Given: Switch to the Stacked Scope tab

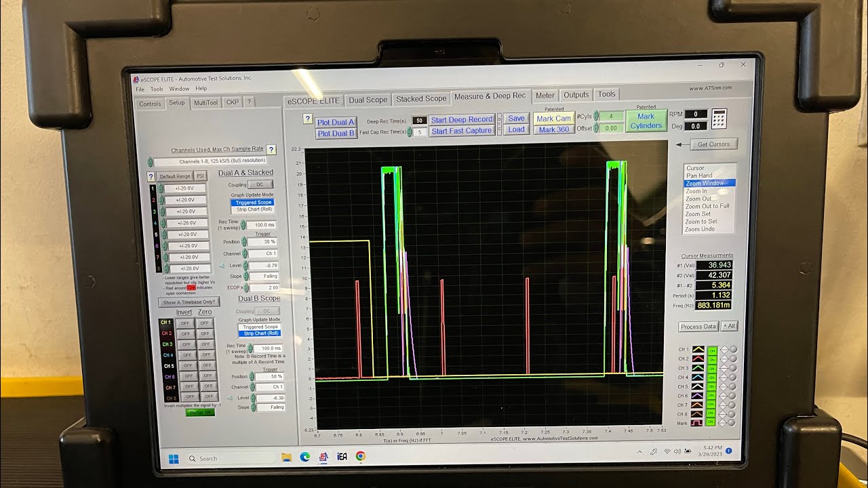Looking at the screenshot, I should click(421, 99).
